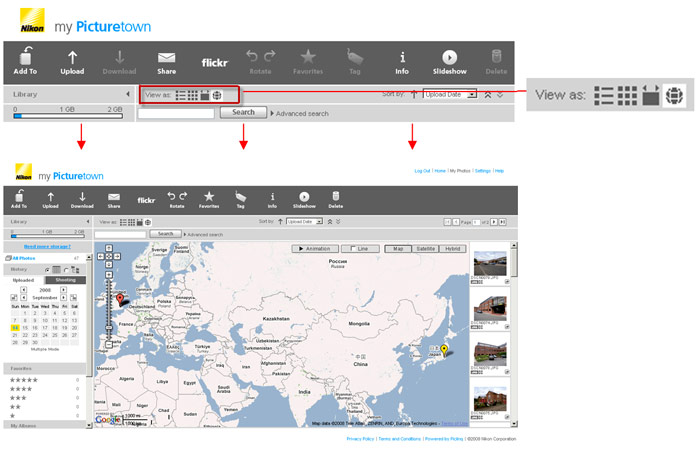
Task: Click rotate-left arrow in lower window toolbar
Action: (x=171, y=196)
